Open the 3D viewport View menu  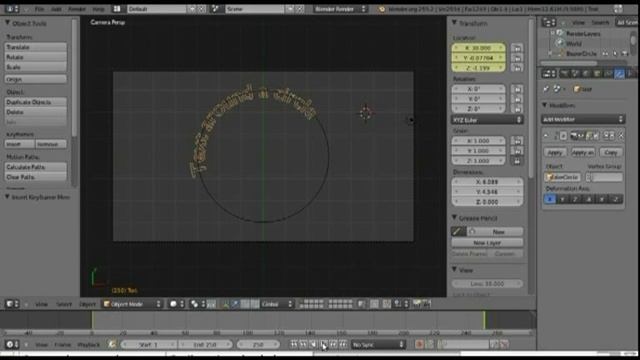pyautogui.click(x=41, y=304)
